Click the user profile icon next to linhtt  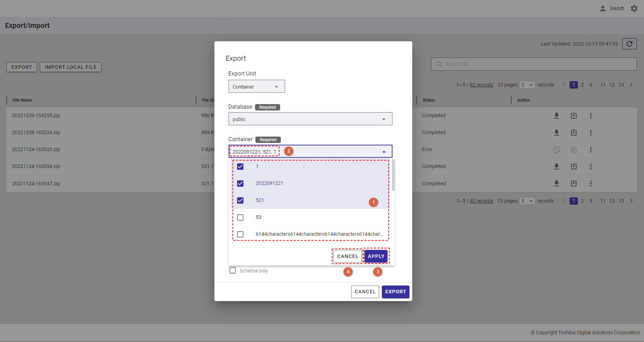point(603,8)
